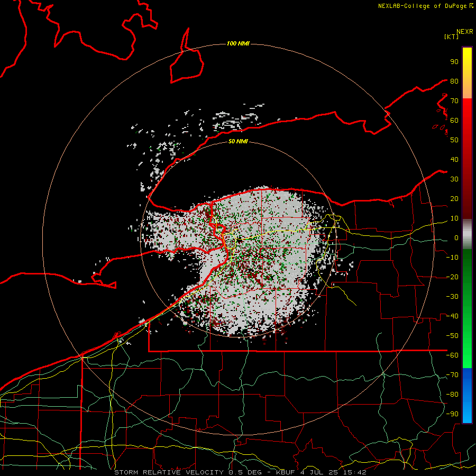
Task: Click the 80 value on the velocity scale
Action: 454,81
